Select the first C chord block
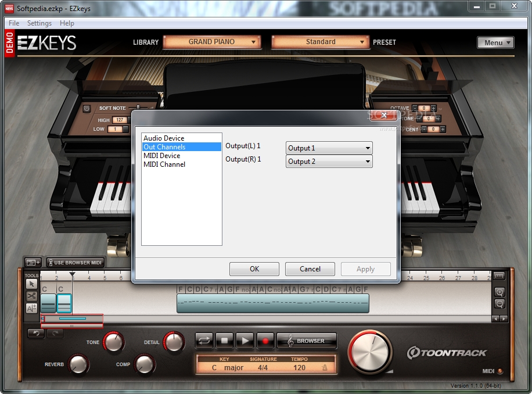The height and width of the screenshot is (394, 532). 48,303
